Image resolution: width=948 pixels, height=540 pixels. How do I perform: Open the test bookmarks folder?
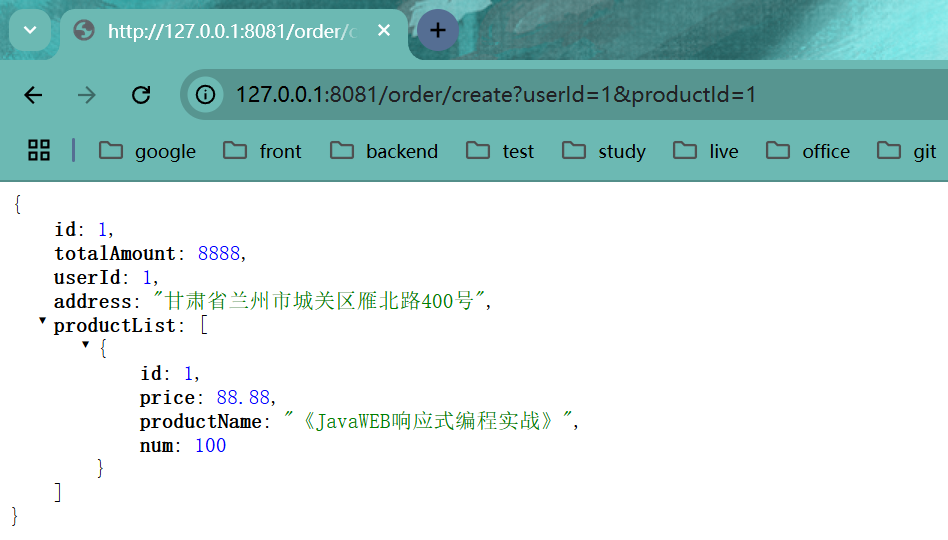(500, 151)
